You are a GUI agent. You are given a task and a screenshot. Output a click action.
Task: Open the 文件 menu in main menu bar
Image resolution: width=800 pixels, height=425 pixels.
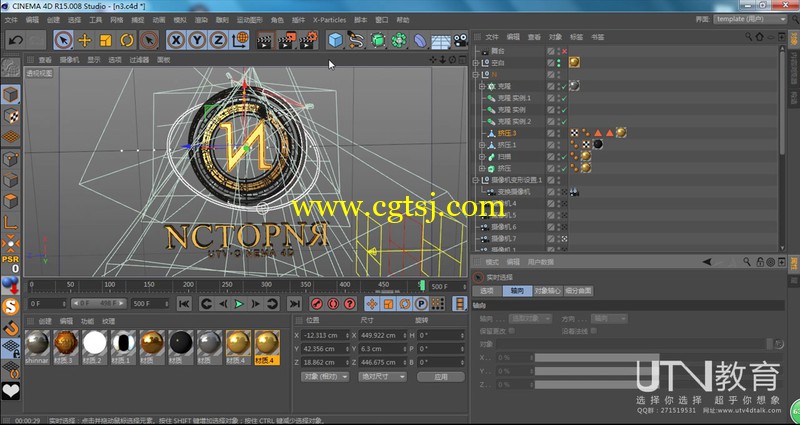11,20
